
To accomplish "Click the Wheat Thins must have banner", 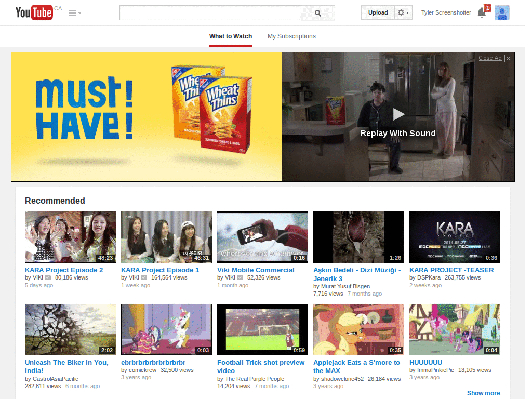I will 147,117.
